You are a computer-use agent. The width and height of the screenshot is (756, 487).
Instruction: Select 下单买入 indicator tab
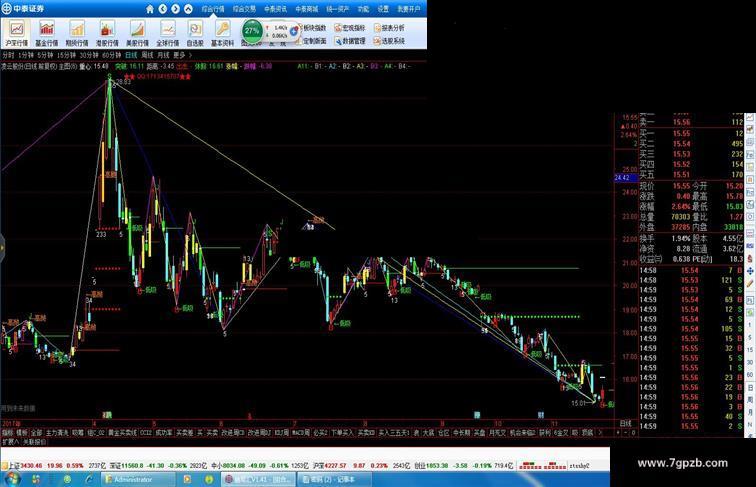click(342, 433)
